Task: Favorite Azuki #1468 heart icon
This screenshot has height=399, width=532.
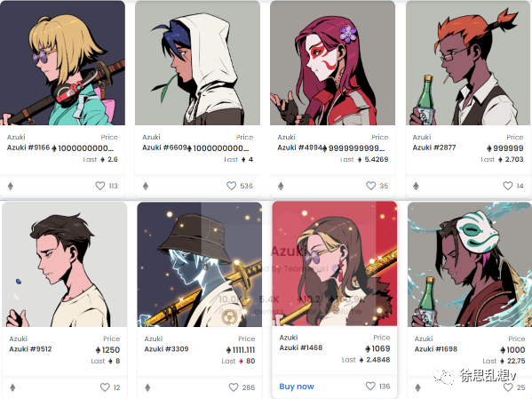Action: click(370, 386)
